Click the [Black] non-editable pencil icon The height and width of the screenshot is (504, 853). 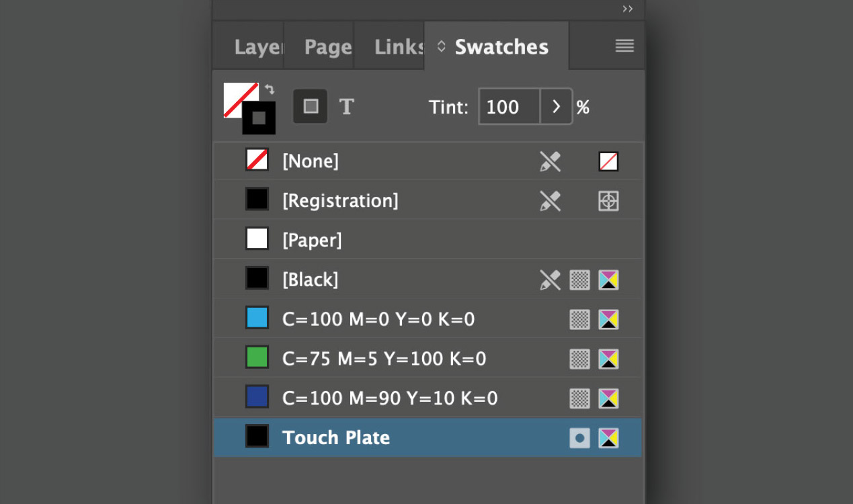tap(550, 280)
